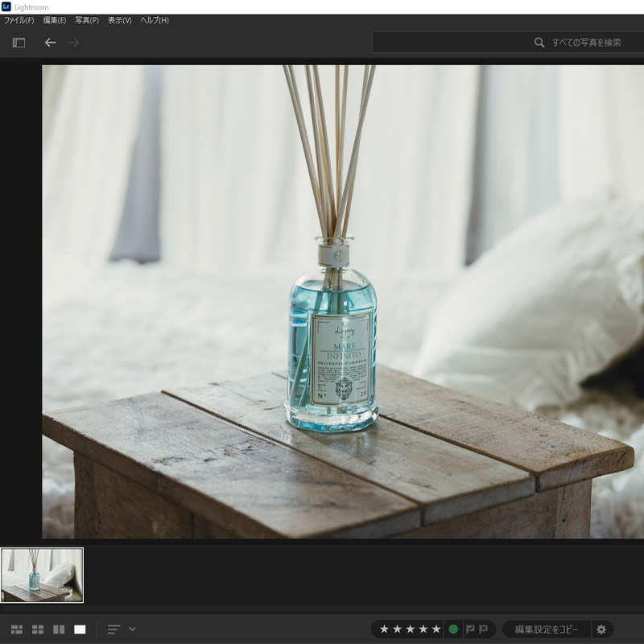The width and height of the screenshot is (644, 644).
Task: Open the ファイル(F) menu
Action: (19, 20)
